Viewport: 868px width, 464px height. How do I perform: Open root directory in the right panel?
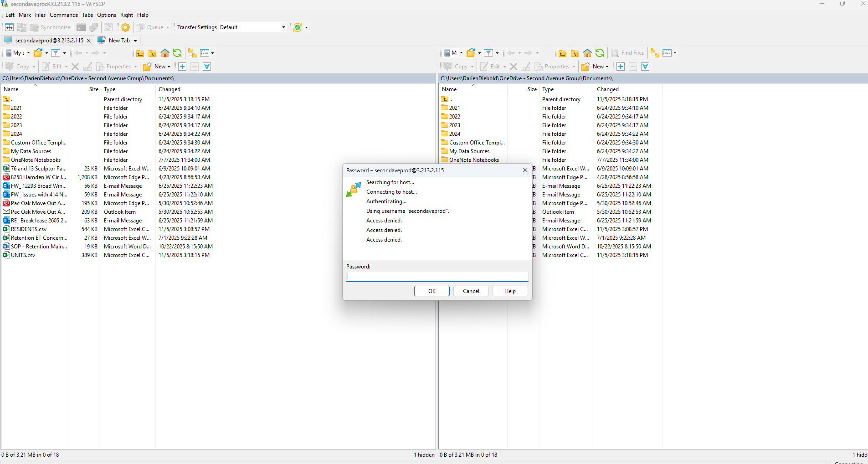[575, 53]
